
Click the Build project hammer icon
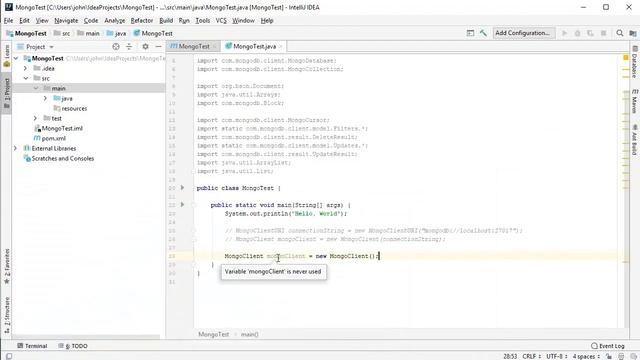pos(483,33)
